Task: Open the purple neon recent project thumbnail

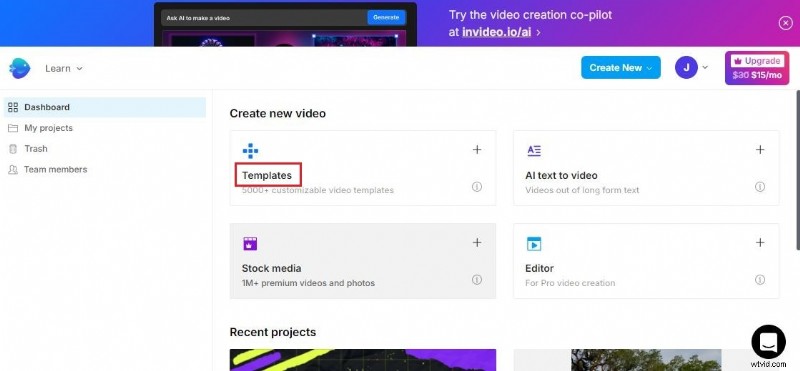Action: point(363,360)
